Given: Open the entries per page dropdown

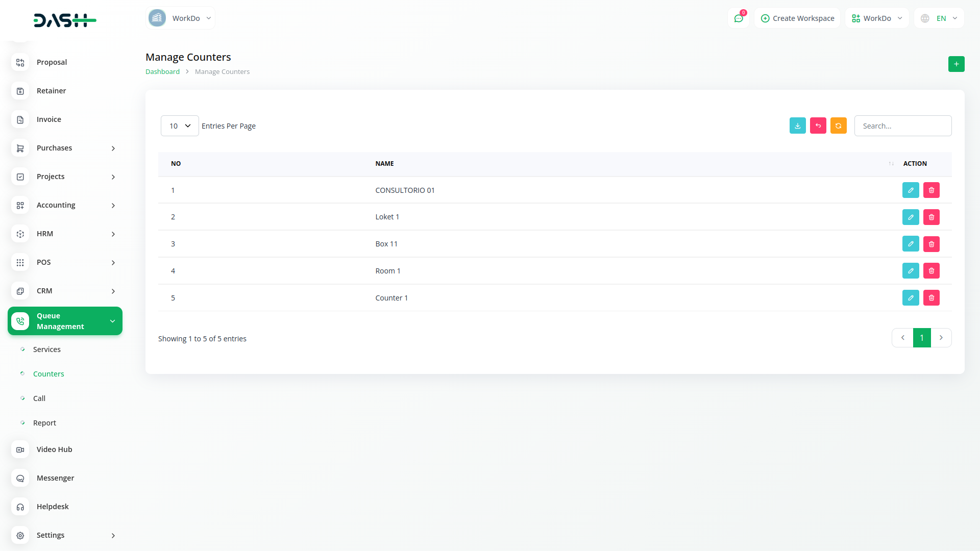Looking at the screenshot, I should [x=180, y=126].
